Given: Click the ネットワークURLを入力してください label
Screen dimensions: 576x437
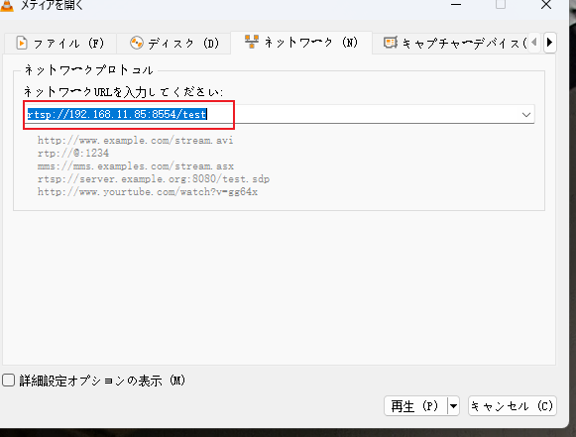Looking at the screenshot, I should pos(123,91).
